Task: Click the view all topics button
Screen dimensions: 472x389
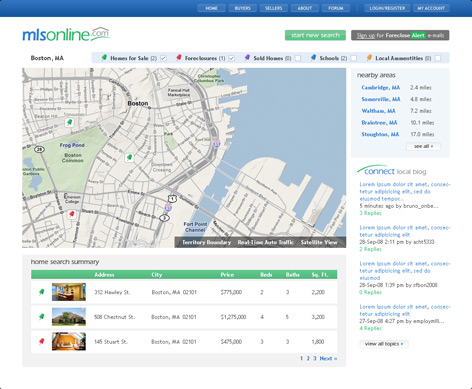Action: click(384, 344)
